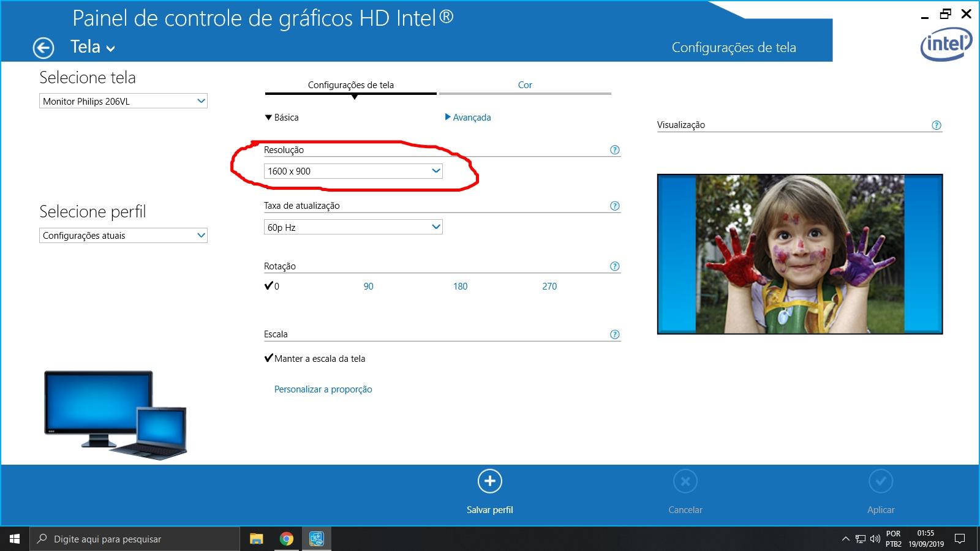Open help for Visualização

tap(937, 125)
